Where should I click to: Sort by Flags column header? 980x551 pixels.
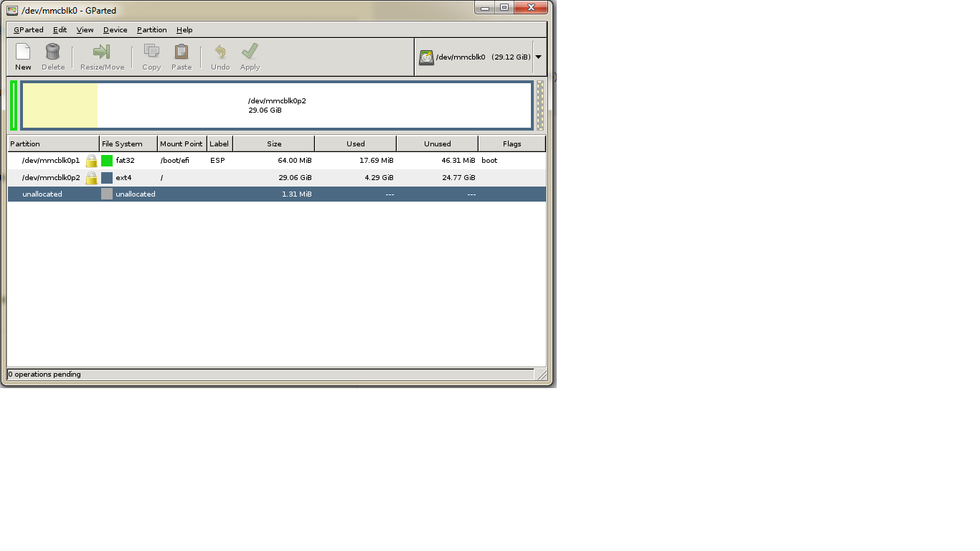click(x=512, y=143)
